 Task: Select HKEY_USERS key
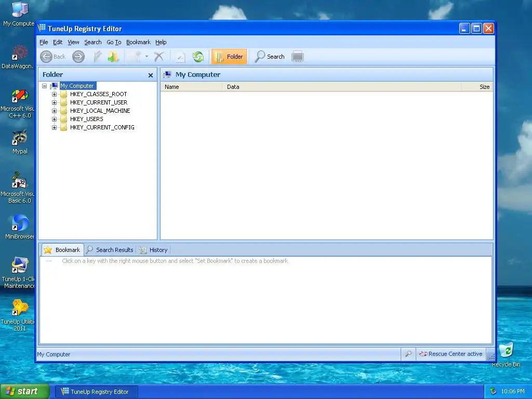click(x=87, y=119)
